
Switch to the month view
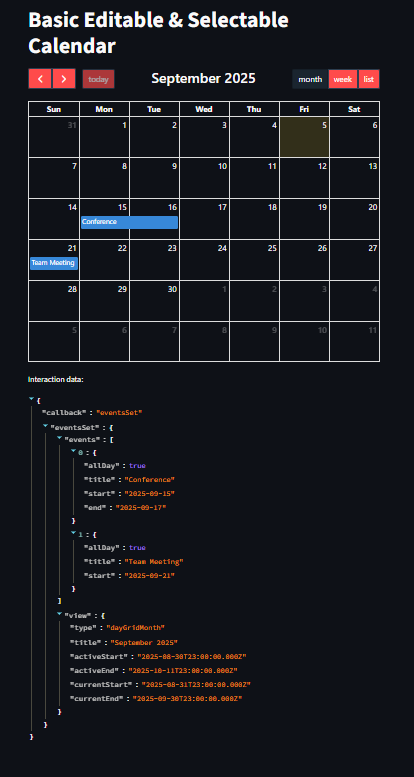[310, 79]
